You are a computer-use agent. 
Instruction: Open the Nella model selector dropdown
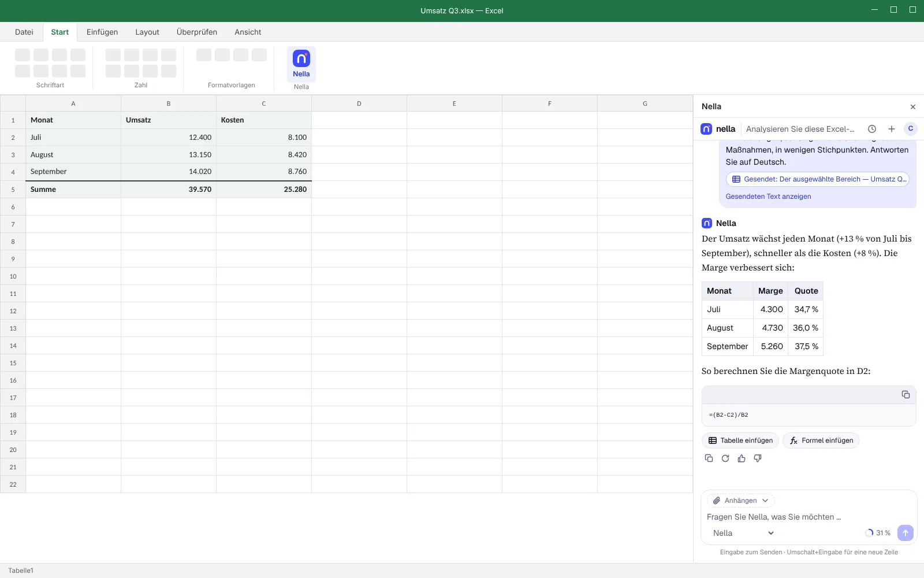743,533
